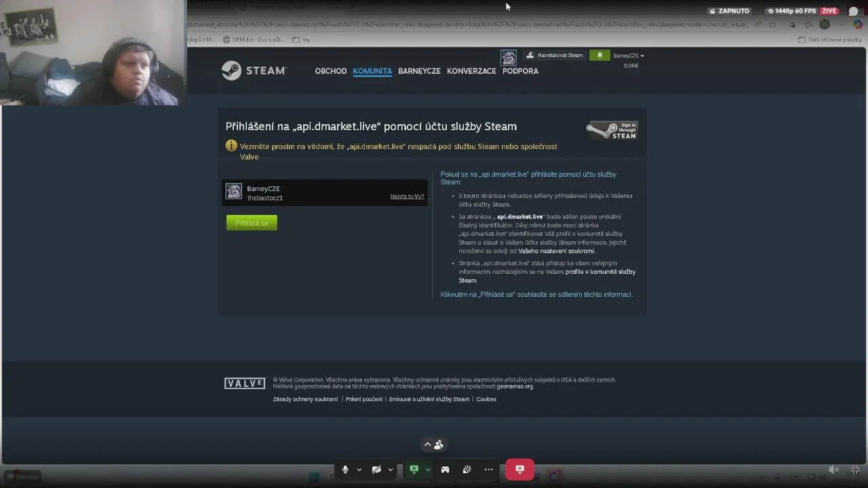Open the profilu v komunitě služby Steam link
Image resolution: width=868 pixels, height=488 pixels.
click(x=547, y=276)
